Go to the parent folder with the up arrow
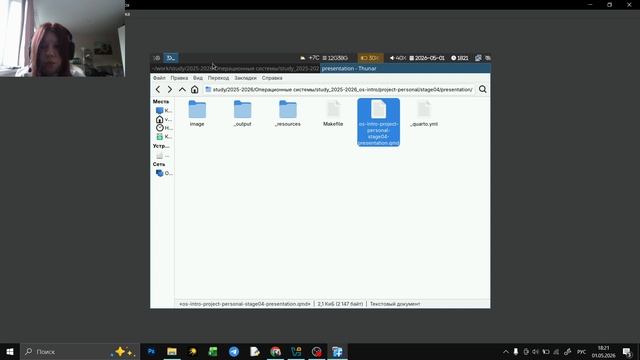640x360 pixels. pos(182,89)
